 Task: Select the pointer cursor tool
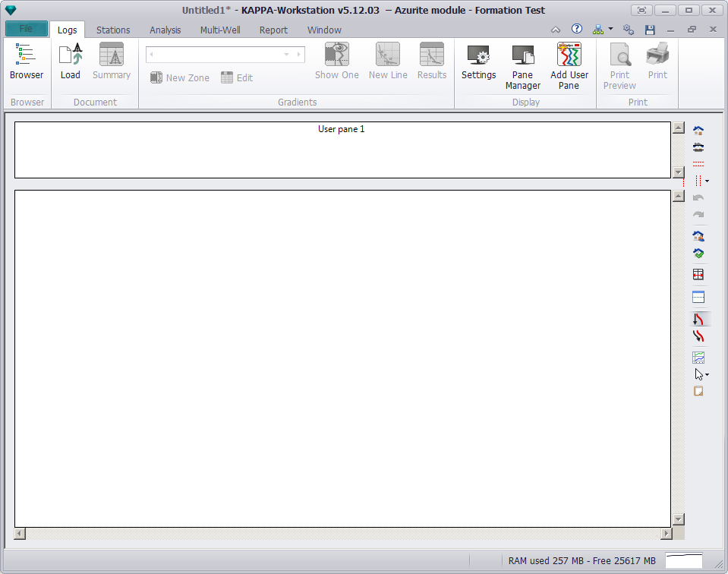[698, 374]
